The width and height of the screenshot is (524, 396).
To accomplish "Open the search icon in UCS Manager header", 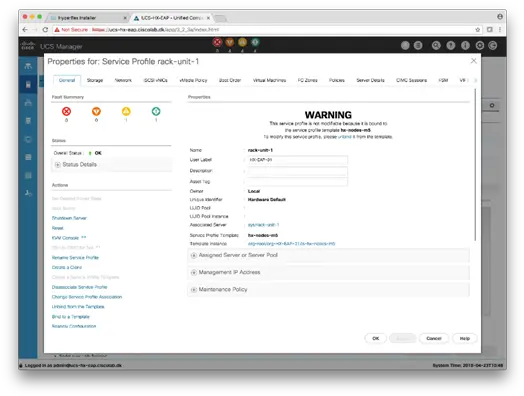I will (436, 45).
